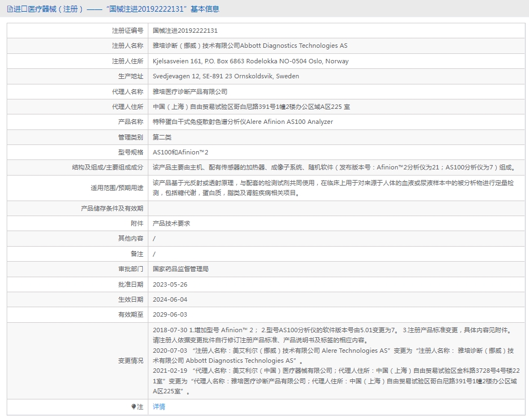The height and width of the screenshot is (420, 529).
Task: Open the 详情 details link
Action: 159,407
